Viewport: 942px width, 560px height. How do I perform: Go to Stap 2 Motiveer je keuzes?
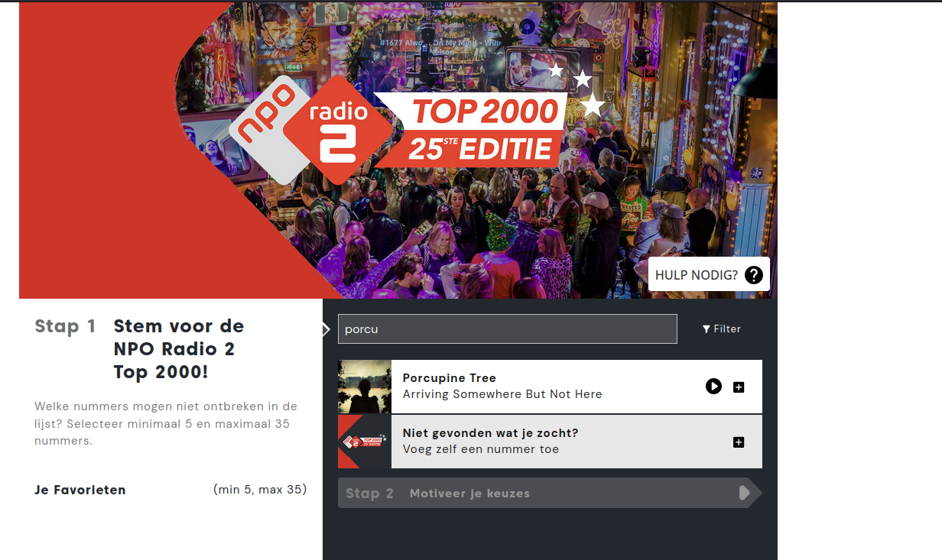tap(550, 493)
